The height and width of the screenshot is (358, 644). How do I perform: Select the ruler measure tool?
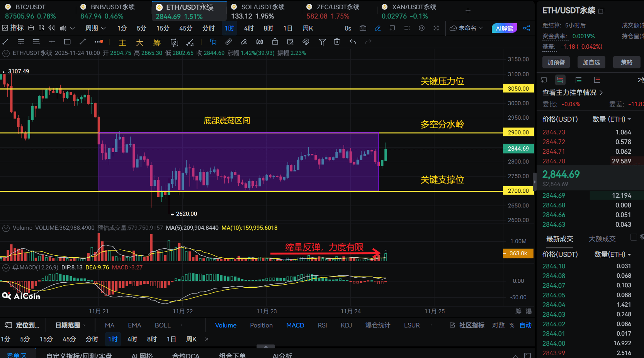[229, 42]
